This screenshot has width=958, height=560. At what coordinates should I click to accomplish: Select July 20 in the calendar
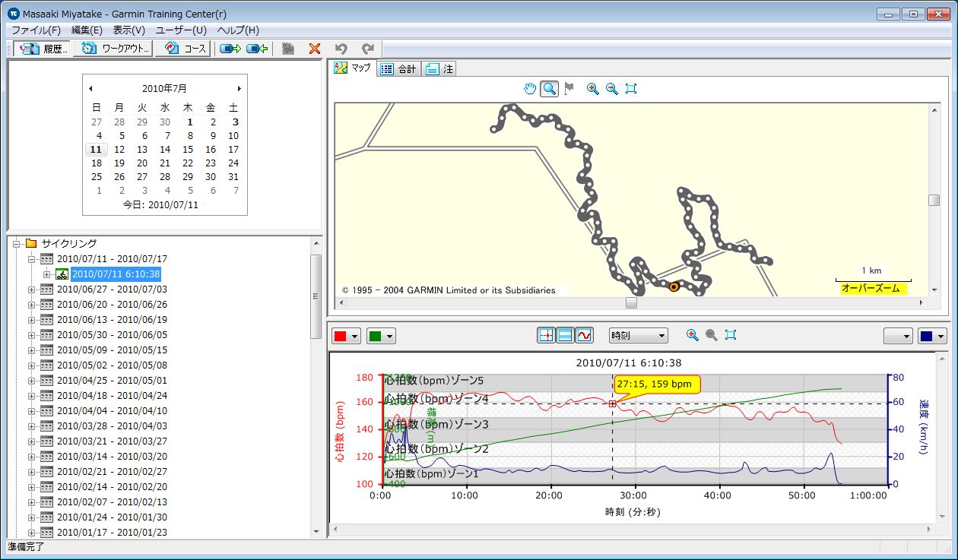point(142,163)
